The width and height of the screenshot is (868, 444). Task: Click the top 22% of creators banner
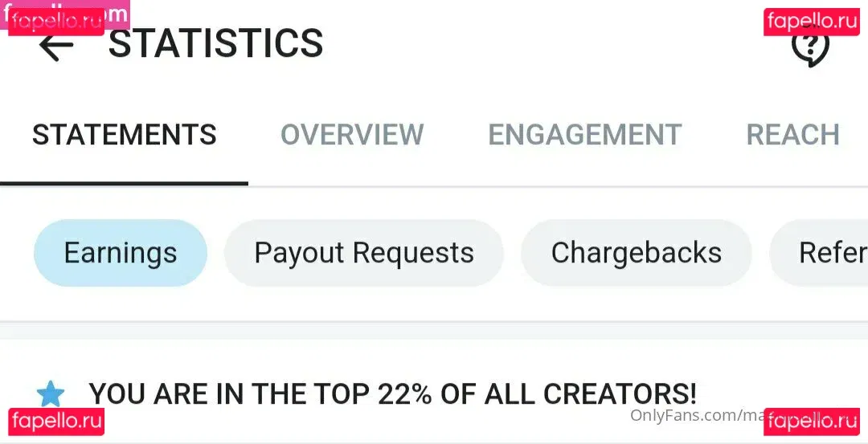click(392, 394)
